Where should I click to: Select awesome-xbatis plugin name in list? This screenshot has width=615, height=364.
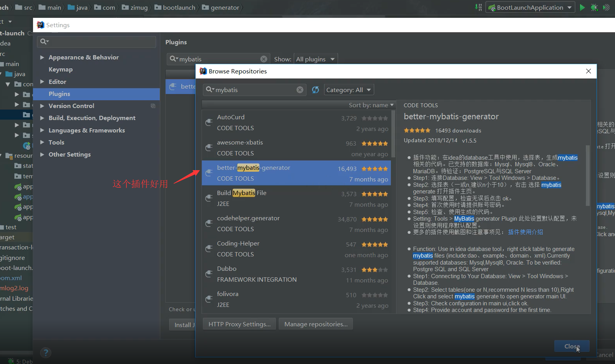(x=240, y=142)
